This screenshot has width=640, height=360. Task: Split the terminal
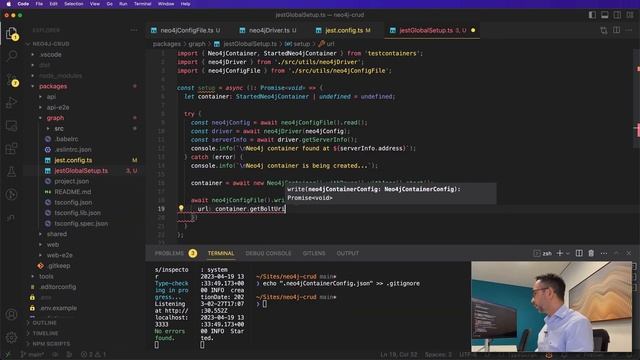579,253
